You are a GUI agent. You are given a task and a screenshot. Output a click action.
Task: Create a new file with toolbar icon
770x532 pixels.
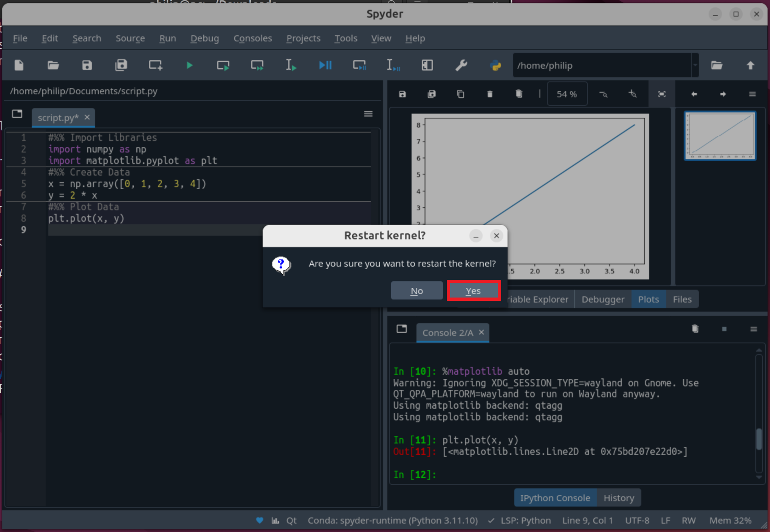pos(19,65)
